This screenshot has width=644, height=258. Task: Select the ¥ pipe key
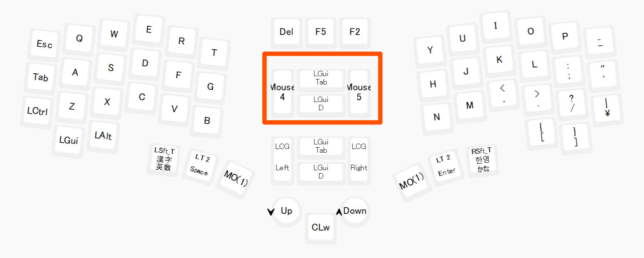click(607, 108)
